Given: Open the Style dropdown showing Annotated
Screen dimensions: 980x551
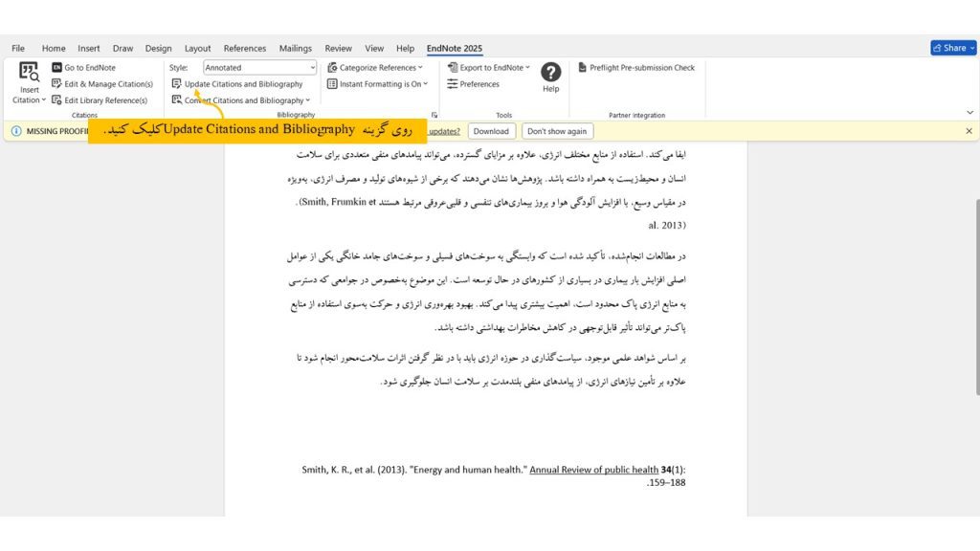Looking at the screenshot, I should pyautogui.click(x=258, y=66).
